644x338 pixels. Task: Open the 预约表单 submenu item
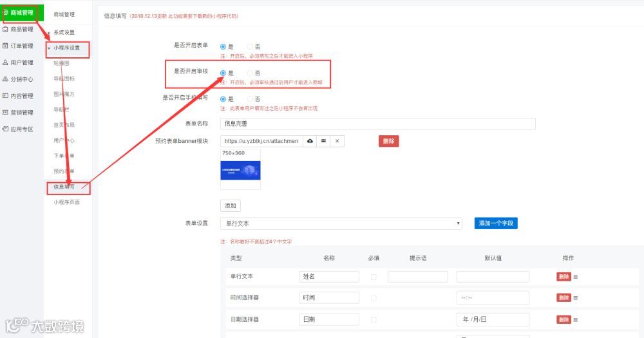pyautogui.click(x=64, y=171)
